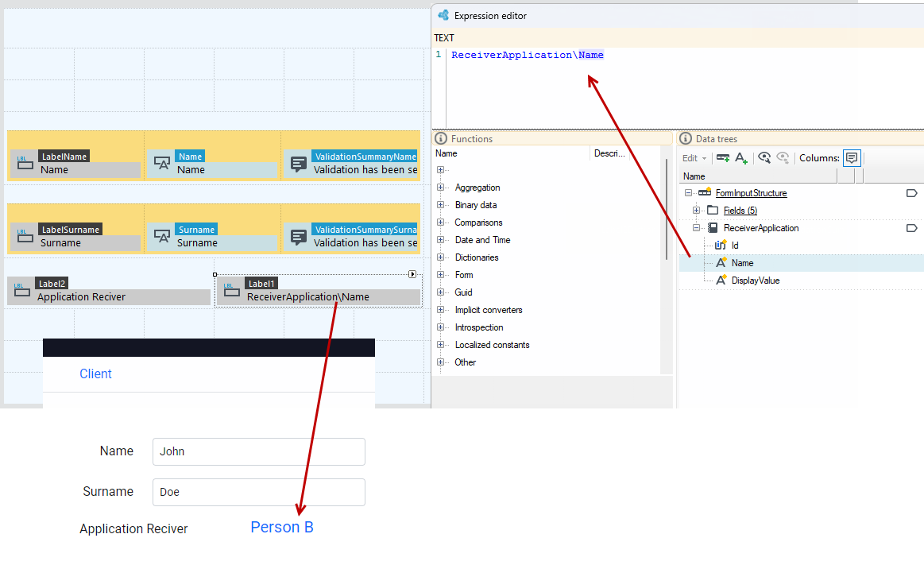Click the Client tab link in preview
Viewport: 924px width, 565px height.
tap(95, 373)
